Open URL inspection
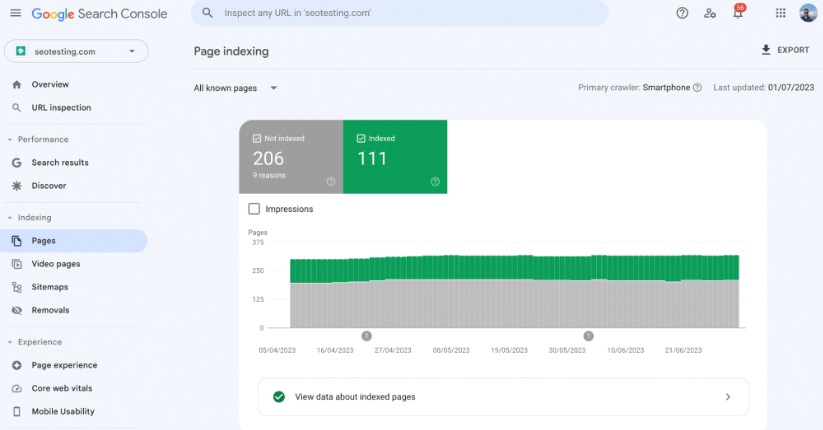823x430 pixels. tap(61, 108)
